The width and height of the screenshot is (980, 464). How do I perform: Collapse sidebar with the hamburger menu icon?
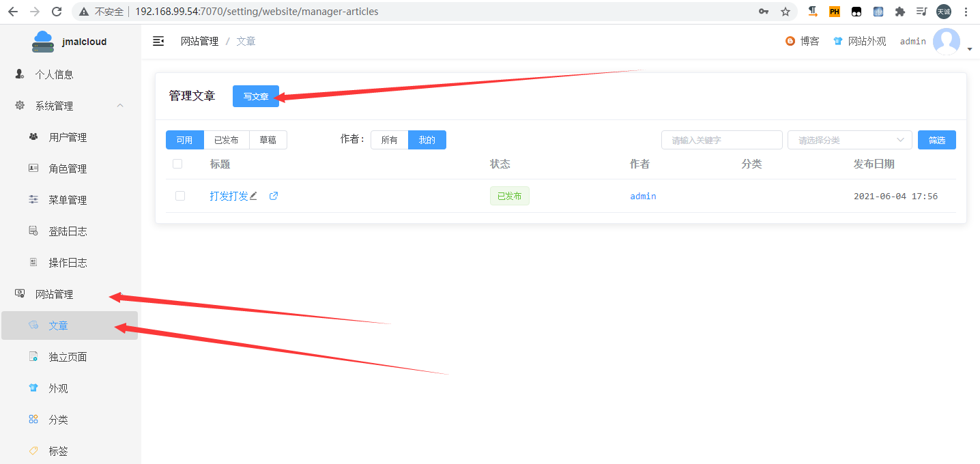pyautogui.click(x=158, y=41)
